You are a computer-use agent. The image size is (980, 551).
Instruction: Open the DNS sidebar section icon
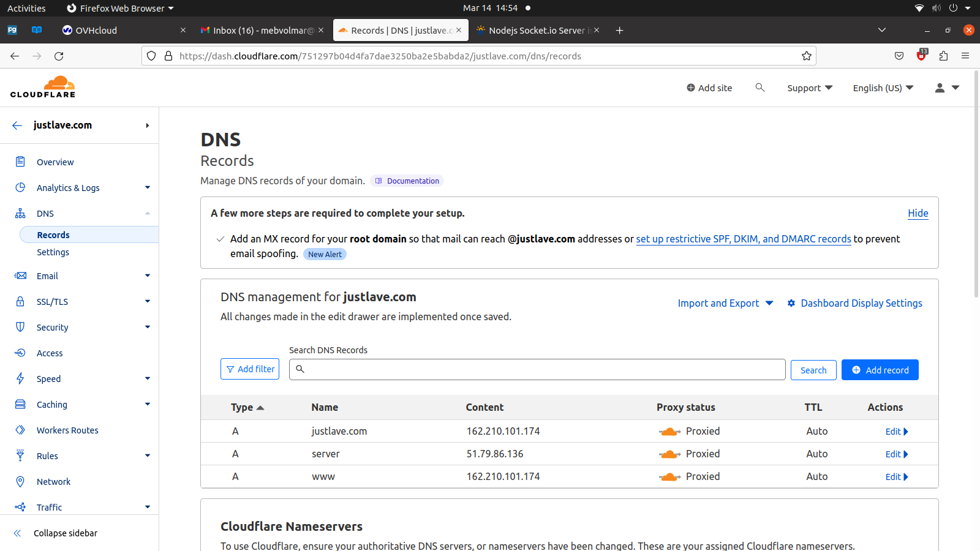click(x=20, y=213)
